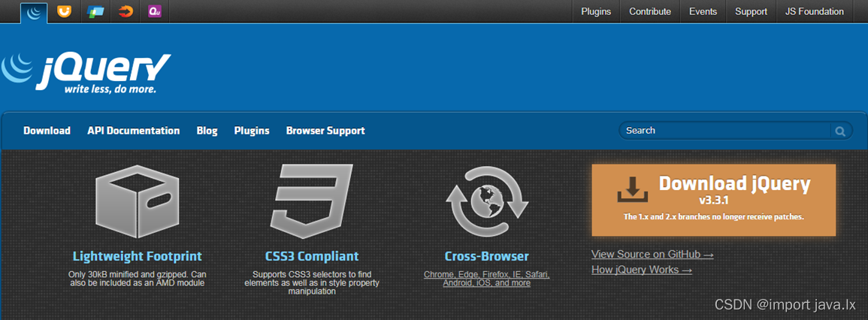Open the Support top menu item
The height and width of the screenshot is (320, 868).
pos(751,11)
